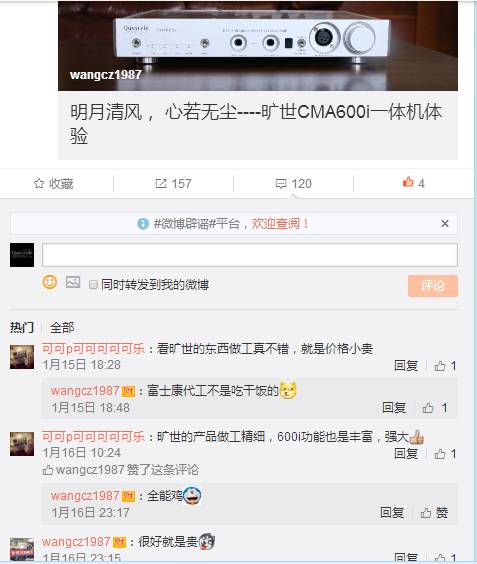The width and height of the screenshot is (477, 564).
Task: Dismiss the 微博辟谣 notice bar
Action: [445, 224]
